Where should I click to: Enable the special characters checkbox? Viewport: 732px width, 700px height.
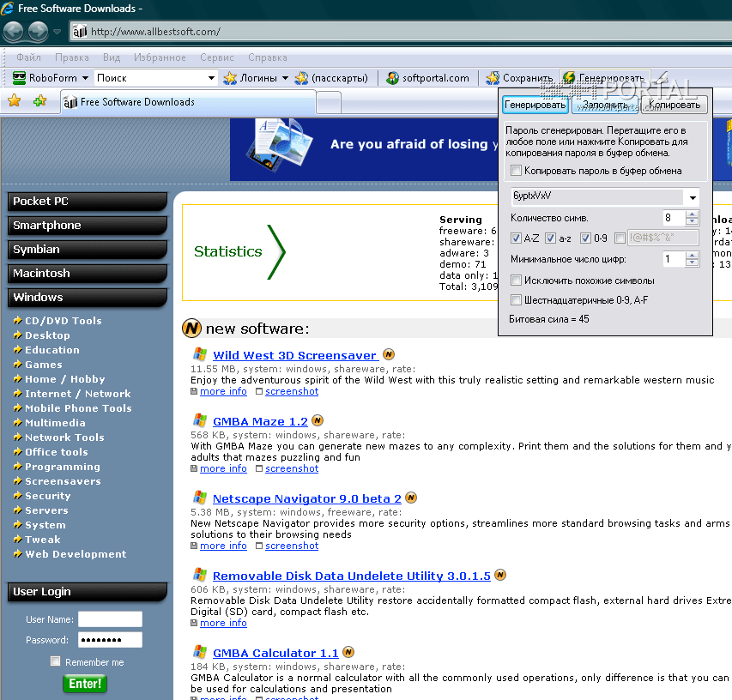[620, 238]
